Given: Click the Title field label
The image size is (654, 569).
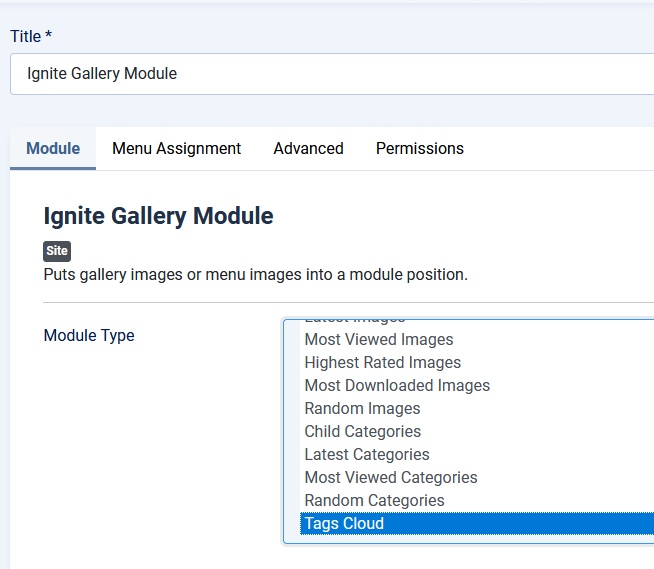Looking at the screenshot, I should 30,37.
